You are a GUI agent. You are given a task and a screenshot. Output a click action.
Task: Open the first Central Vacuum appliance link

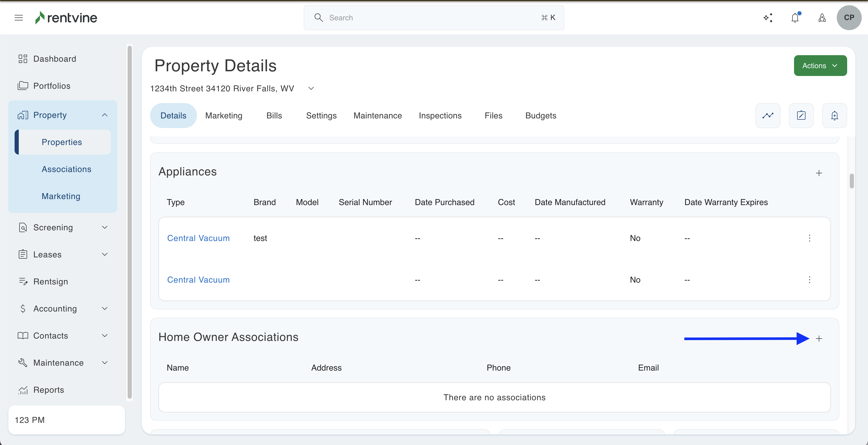pyautogui.click(x=198, y=238)
